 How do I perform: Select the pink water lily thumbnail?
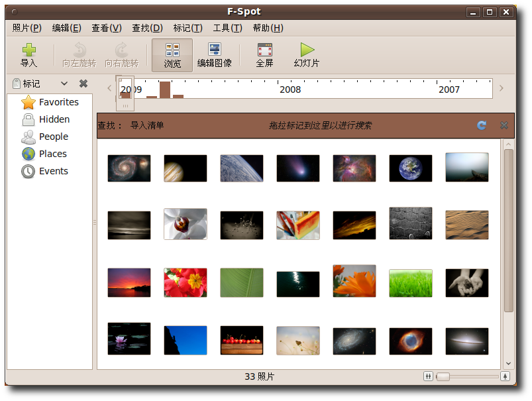point(129,339)
